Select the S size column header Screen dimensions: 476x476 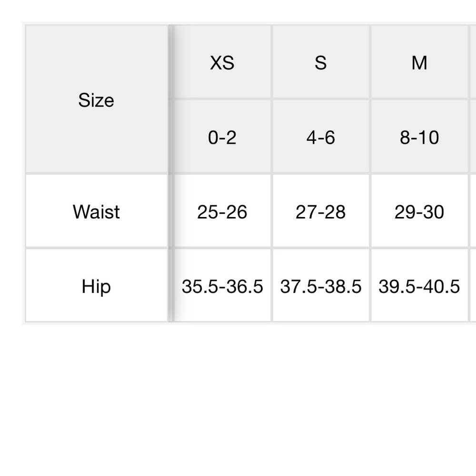tap(321, 62)
